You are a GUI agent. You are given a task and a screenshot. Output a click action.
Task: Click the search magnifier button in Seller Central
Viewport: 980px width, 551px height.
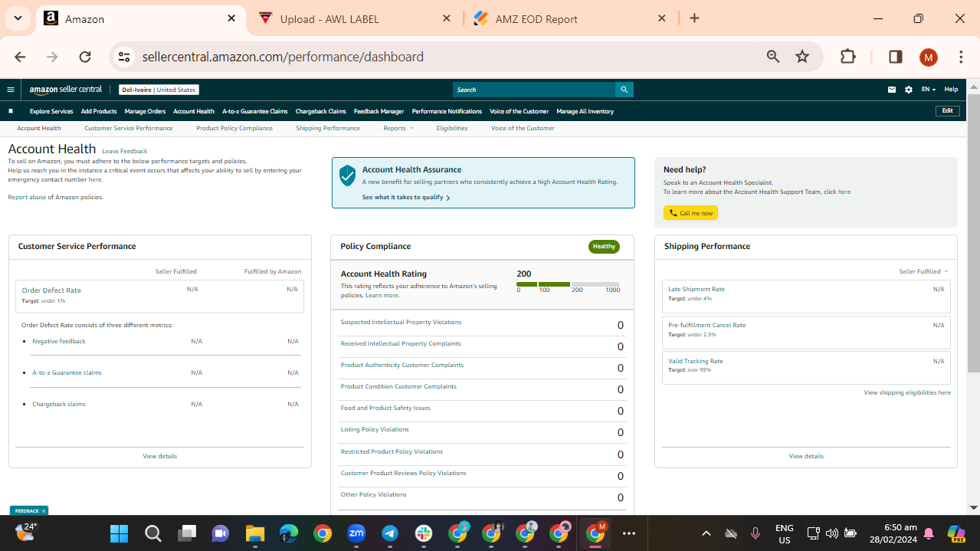pos(624,90)
